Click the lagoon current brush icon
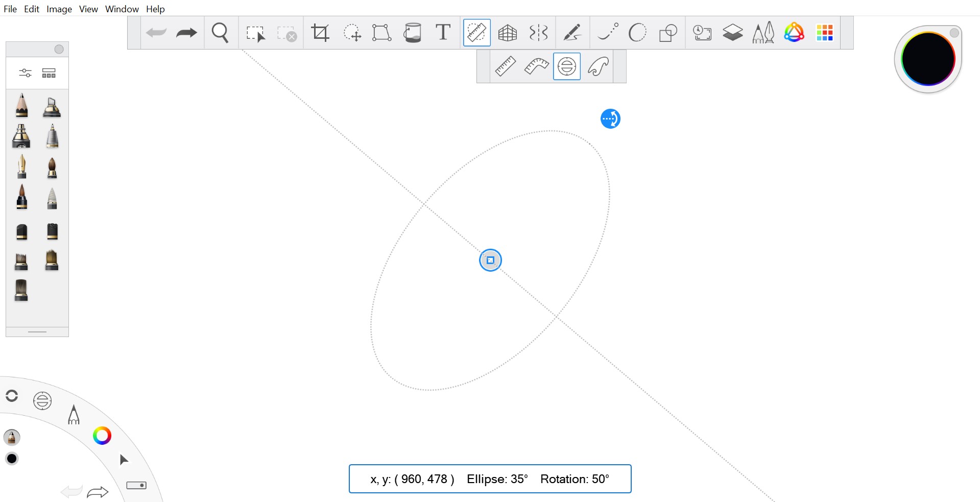This screenshot has height=502, width=980. [x=12, y=437]
